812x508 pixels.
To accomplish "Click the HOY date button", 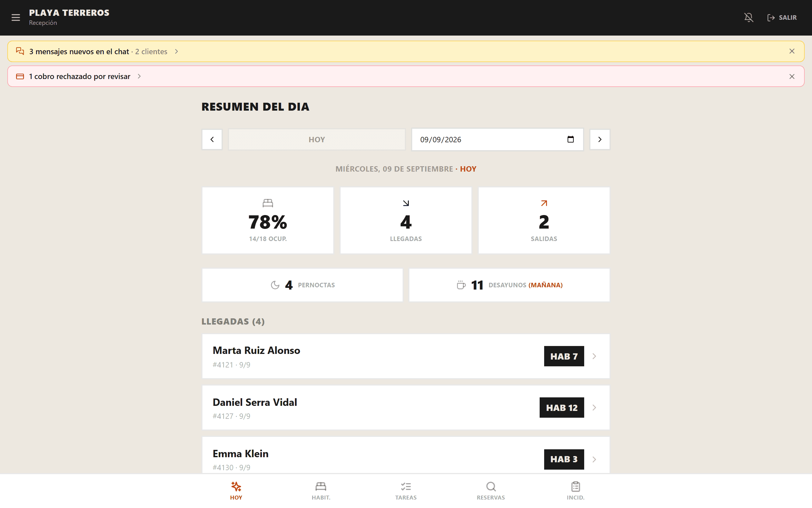I will (317, 139).
